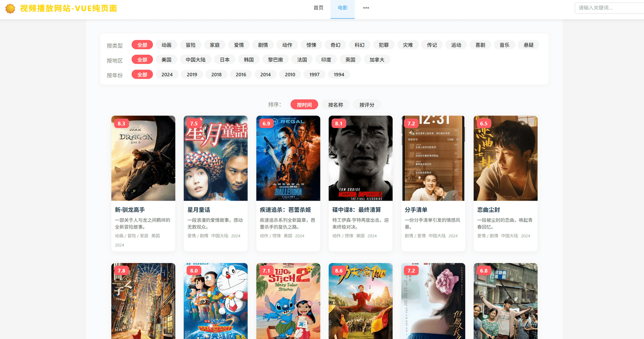Filter region by 英国
The image size is (644, 339).
351,60
